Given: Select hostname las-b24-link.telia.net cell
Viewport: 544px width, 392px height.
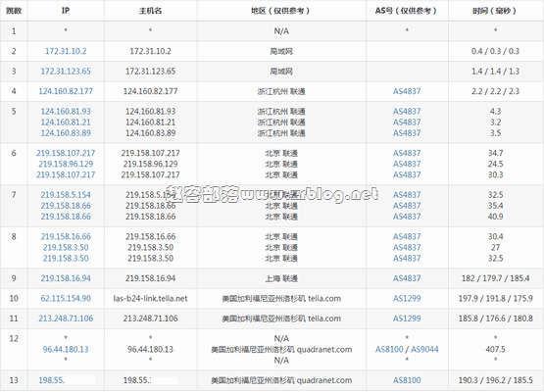Looking at the screenshot, I should click(x=150, y=299).
